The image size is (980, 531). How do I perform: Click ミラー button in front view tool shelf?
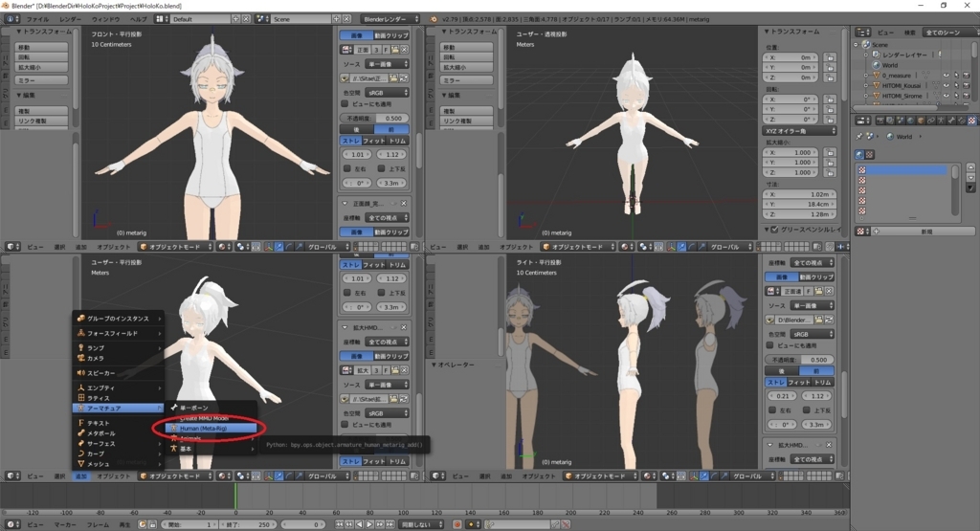click(41, 80)
